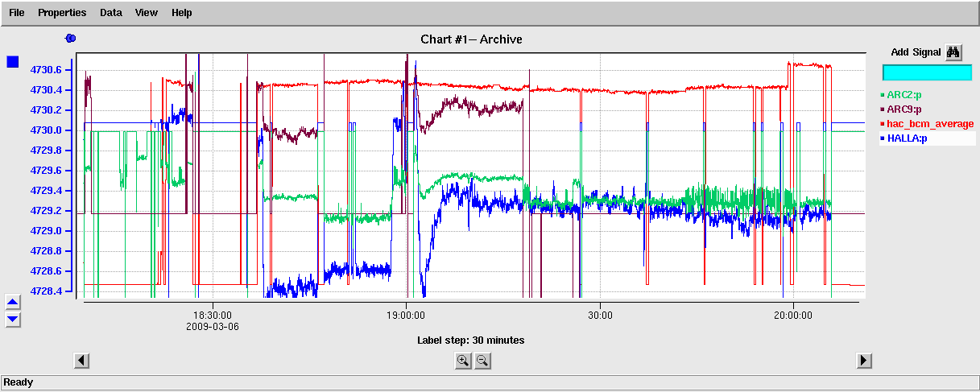Open the Properties menu
980x392 pixels.
pos(62,13)
